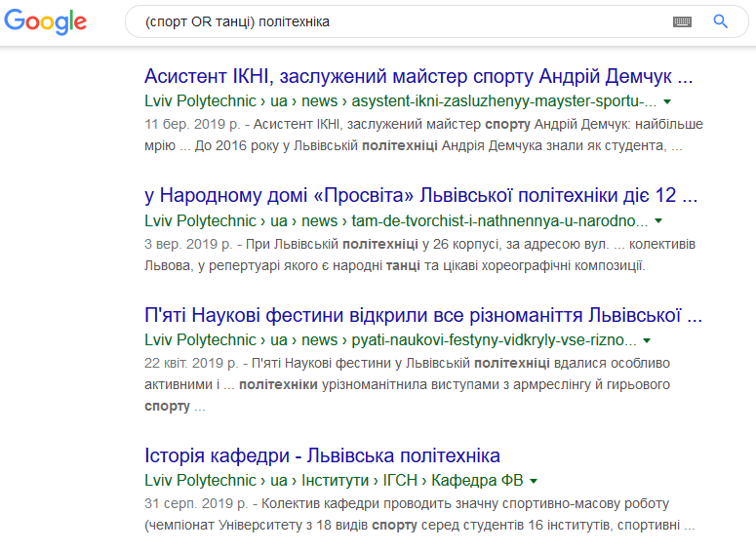Click the blue magnifier search icon
The width and height of the screenshot is (756, 552).
point(720,21)
